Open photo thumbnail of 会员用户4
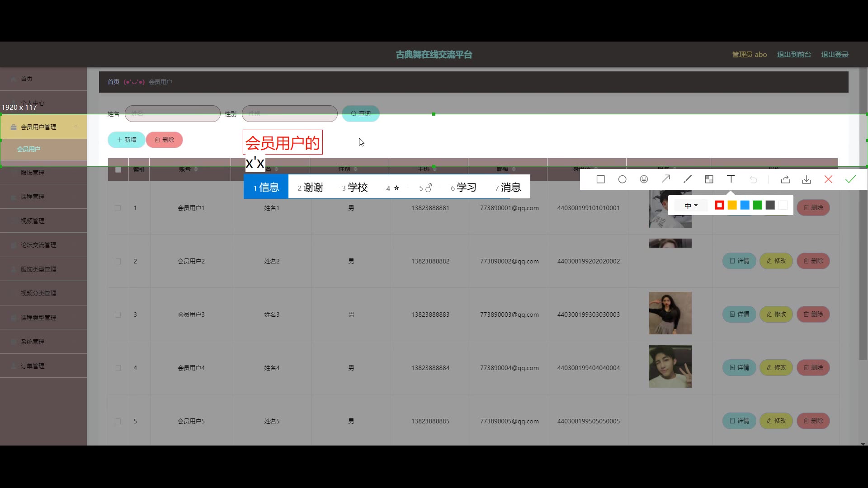868x488 pixels. [x=670, y=366]
